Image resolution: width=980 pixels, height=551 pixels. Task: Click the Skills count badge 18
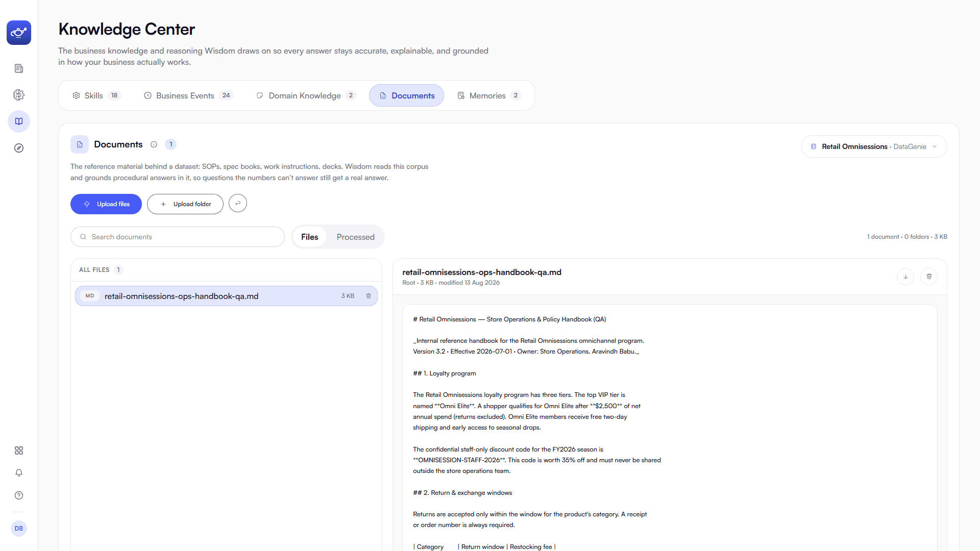click(114, 95)
